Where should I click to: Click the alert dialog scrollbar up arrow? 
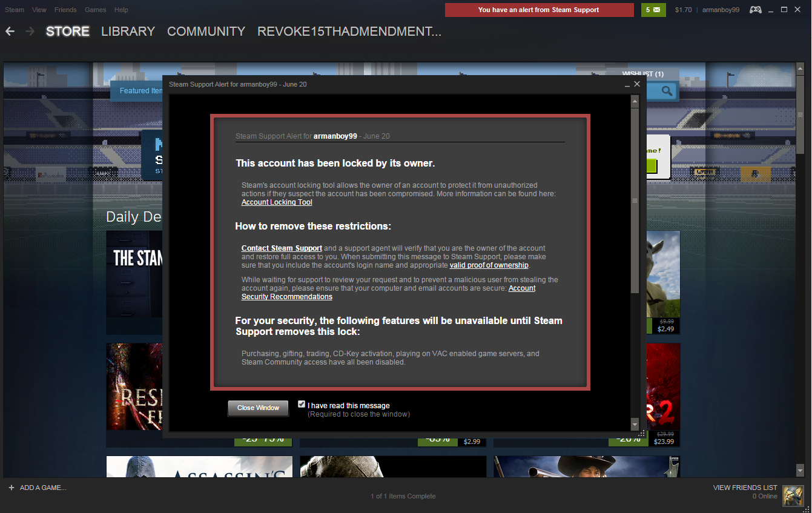(x=635, y=102)
